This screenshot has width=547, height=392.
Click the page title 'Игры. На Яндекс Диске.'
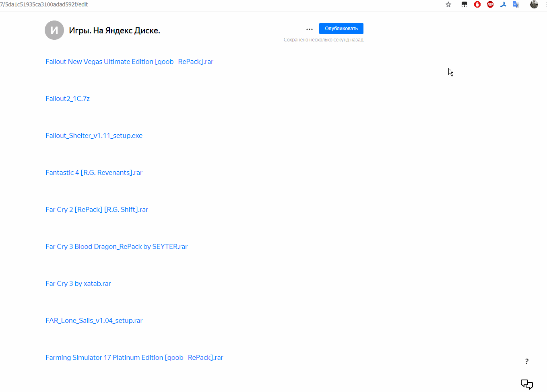coord(115,31)
